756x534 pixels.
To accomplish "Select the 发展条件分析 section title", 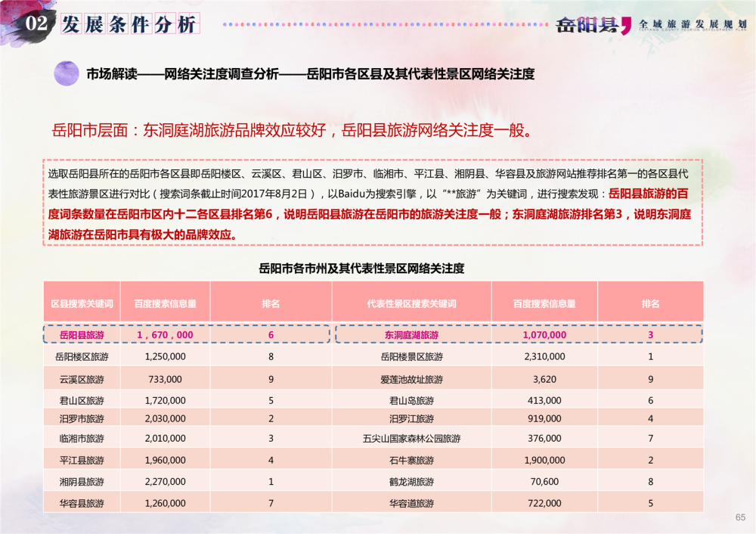I will click(x=129, y=24).
